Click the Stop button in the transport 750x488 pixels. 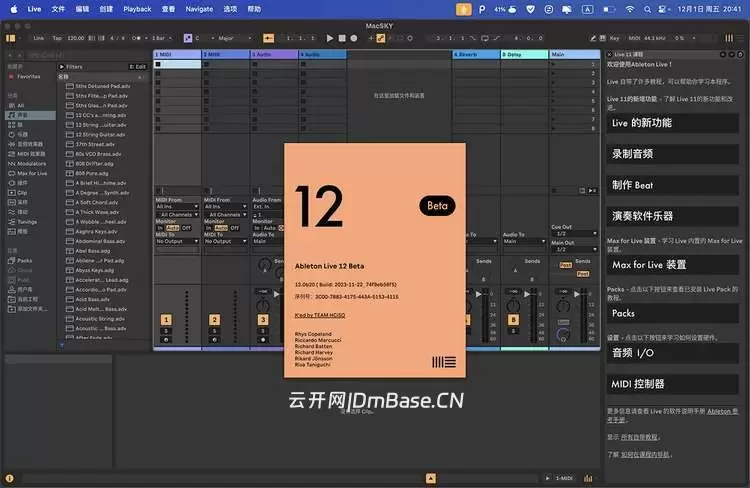[342, 38]
